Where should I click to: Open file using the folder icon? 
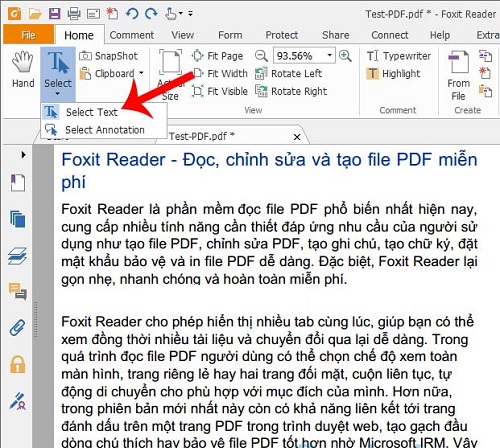(x=35, y=14)
